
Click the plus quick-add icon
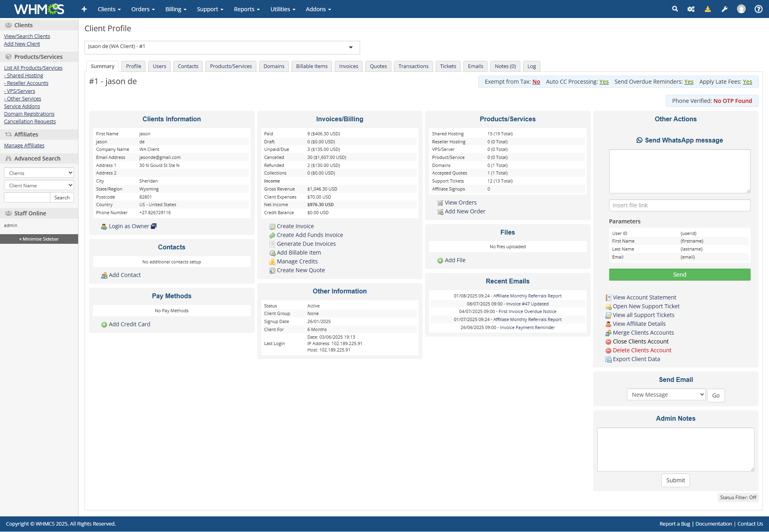pyautogui.click(x=84, y=9)
